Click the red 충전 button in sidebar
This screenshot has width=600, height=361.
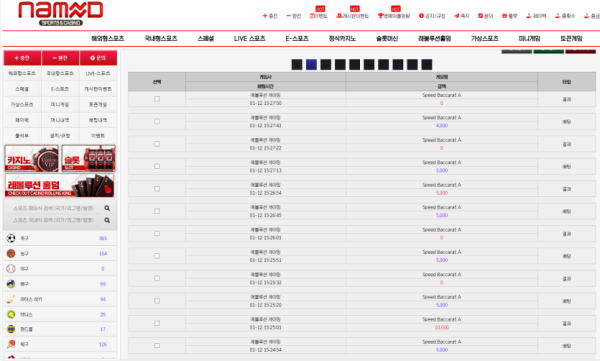(22, 58)
